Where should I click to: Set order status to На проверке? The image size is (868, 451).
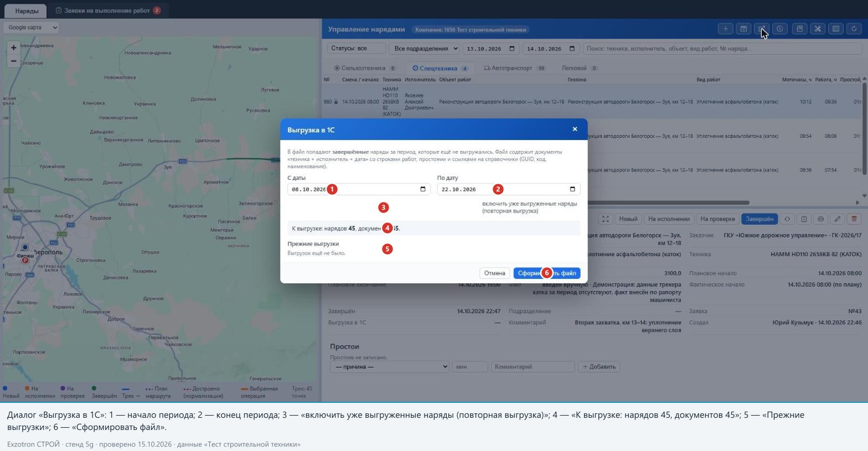pos(717,219)
